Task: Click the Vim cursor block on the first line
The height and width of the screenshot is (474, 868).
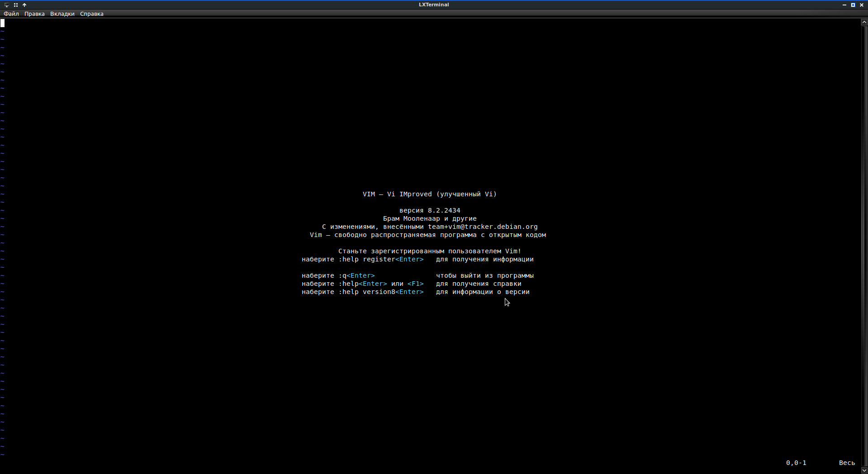Action: (x=3, y=23)
